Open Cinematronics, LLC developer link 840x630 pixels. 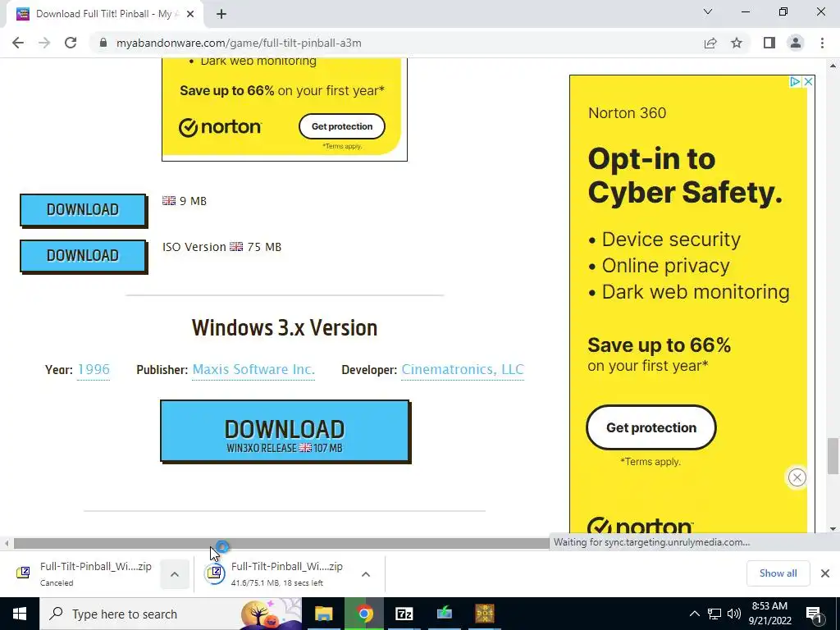tap(463, 370)
